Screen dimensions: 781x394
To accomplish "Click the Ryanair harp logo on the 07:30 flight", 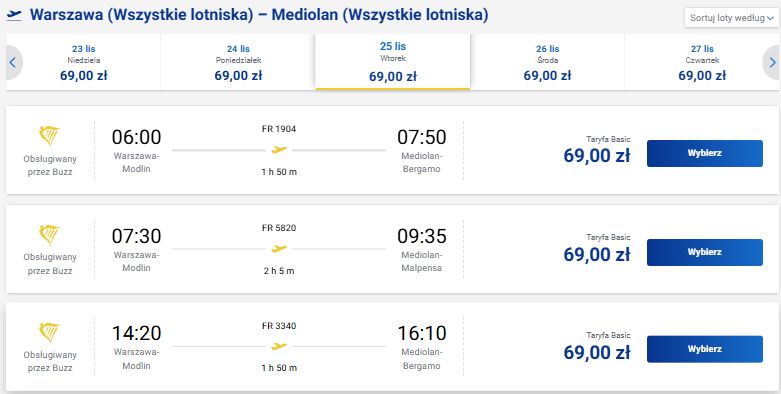I will point(49,235).
